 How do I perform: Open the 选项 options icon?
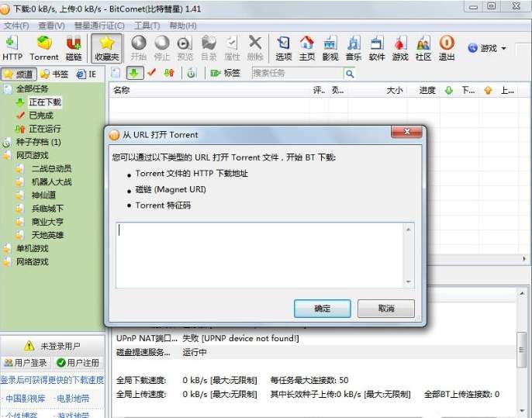[284, 48]
